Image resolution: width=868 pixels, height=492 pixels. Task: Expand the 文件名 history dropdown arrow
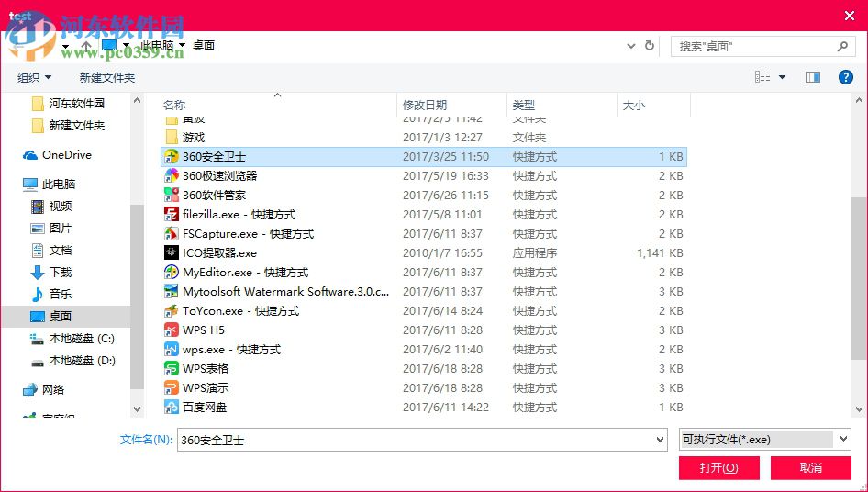tap(660, 440)
